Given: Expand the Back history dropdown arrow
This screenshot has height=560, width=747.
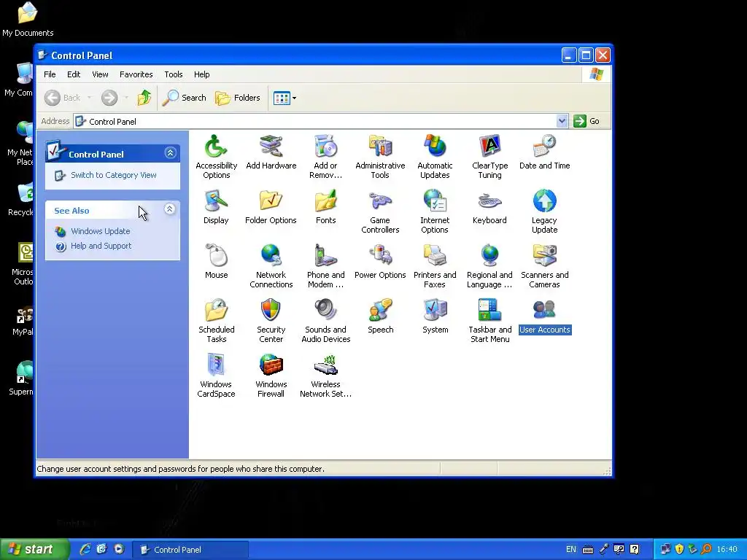Looking at the screenshot, I should [89, 98].
